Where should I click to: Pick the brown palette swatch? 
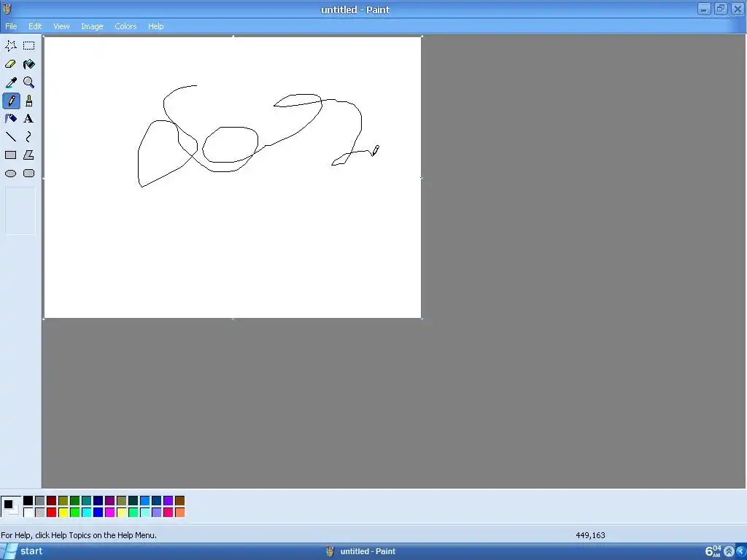coord(179,500)
